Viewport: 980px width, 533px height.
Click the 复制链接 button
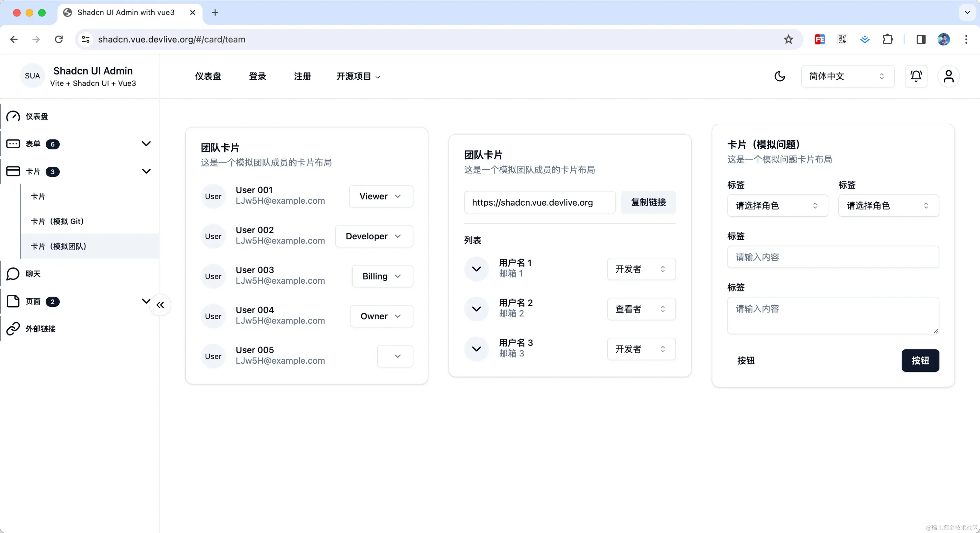[648, 202]
